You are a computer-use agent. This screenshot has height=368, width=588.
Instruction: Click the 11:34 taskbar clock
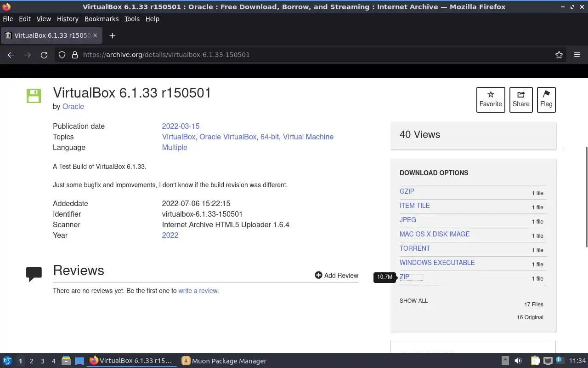(577, 361)
